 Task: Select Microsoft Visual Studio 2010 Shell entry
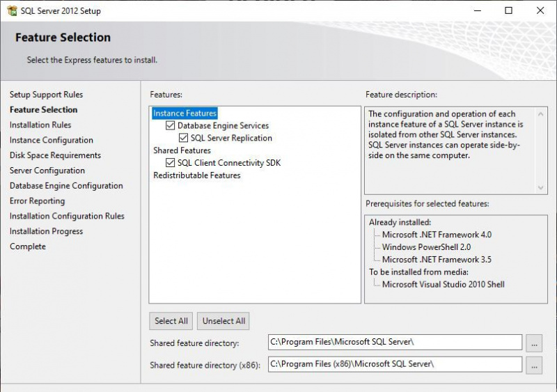click(x=443, y=284)
